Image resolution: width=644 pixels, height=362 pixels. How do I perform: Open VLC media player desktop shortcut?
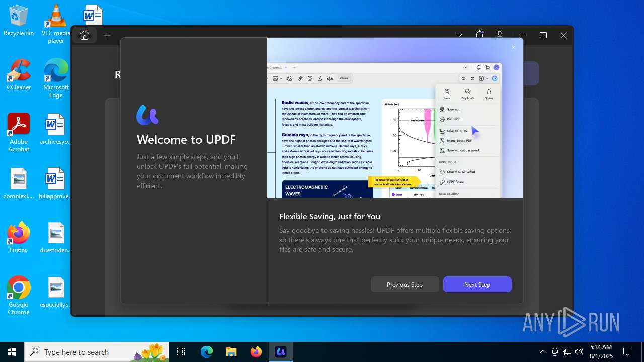(x=56, y=24)
